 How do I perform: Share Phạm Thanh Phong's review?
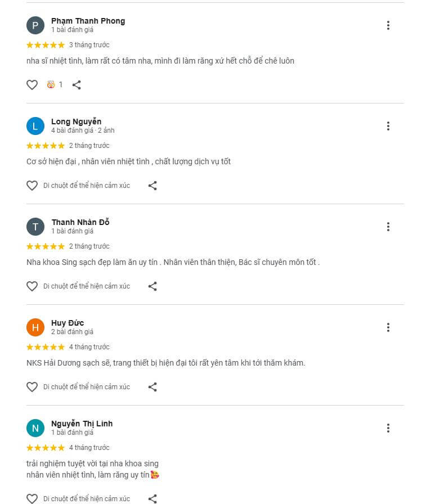click(77, 85)
